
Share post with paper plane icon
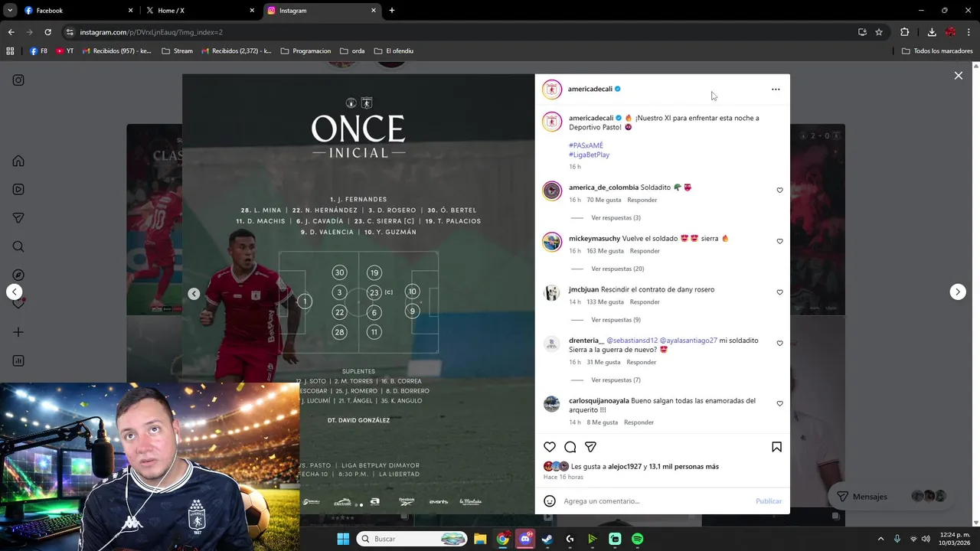coord(590,447)
